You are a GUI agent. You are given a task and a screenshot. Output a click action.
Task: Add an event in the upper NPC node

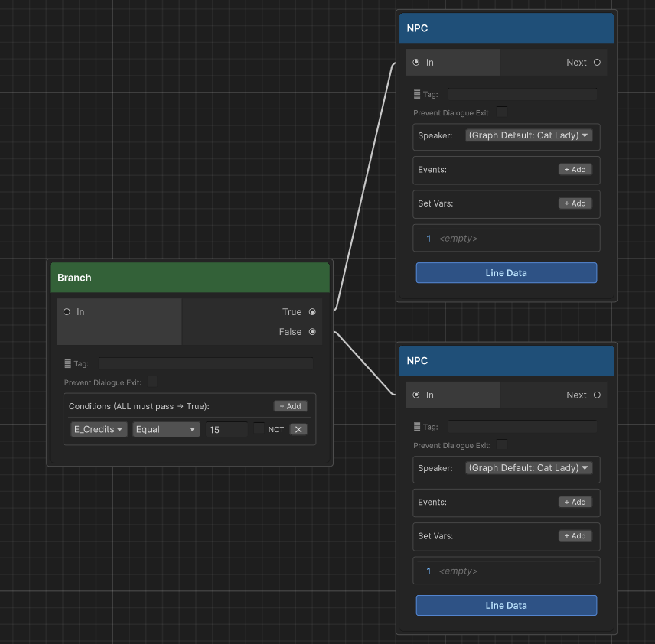(x=575, y=170)
